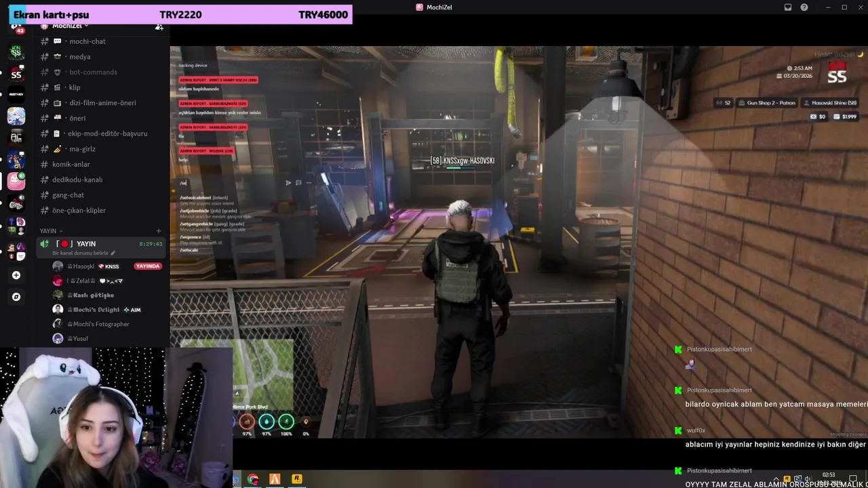Viewport: 868px width, 488px height.
Task: Click the Hasovski Shine (58) player badge
Action: 828,103
